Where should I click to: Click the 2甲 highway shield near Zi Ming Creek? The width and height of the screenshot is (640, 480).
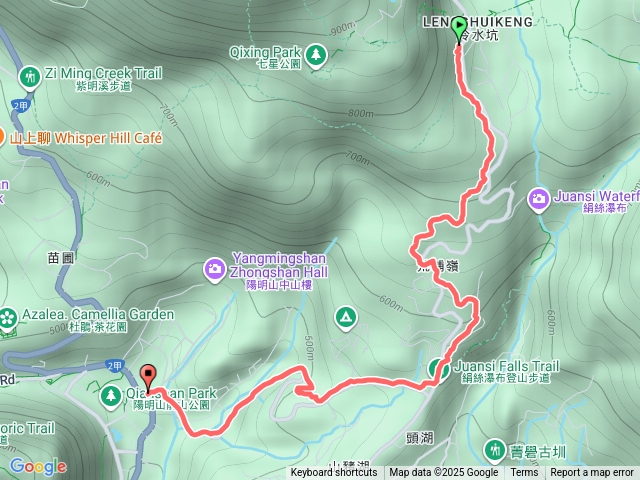click(x=21, y=107)
